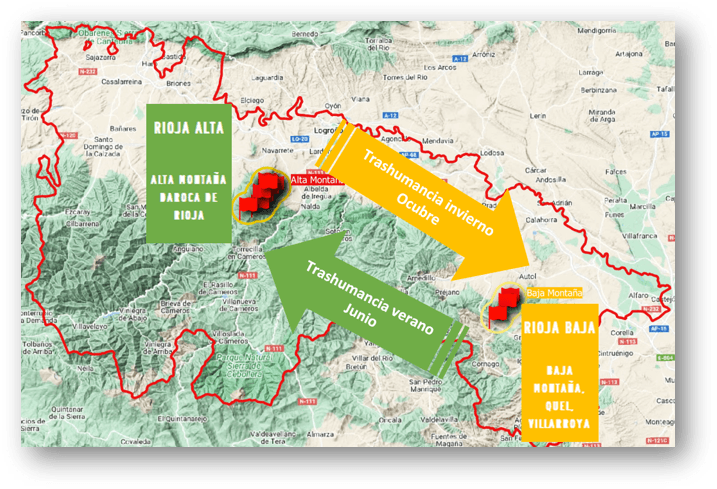Select the orange RIOJA BAJA box

coord(560,372)
